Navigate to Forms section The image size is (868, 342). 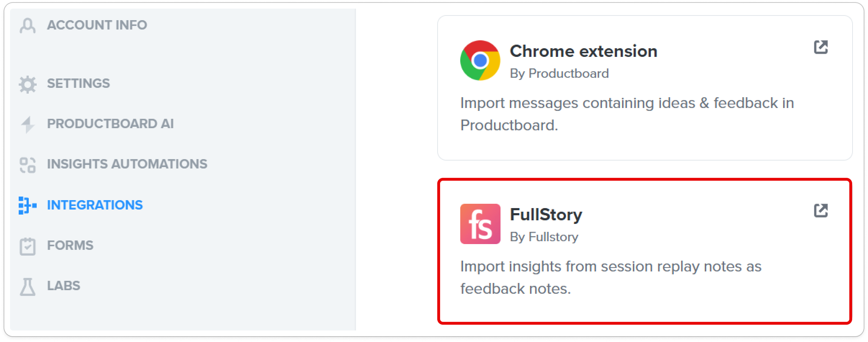(70, 246)
